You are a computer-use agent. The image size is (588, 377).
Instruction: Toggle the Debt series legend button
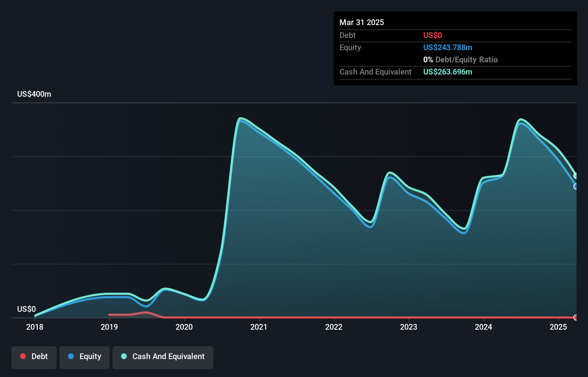click(x=34, y=357)
